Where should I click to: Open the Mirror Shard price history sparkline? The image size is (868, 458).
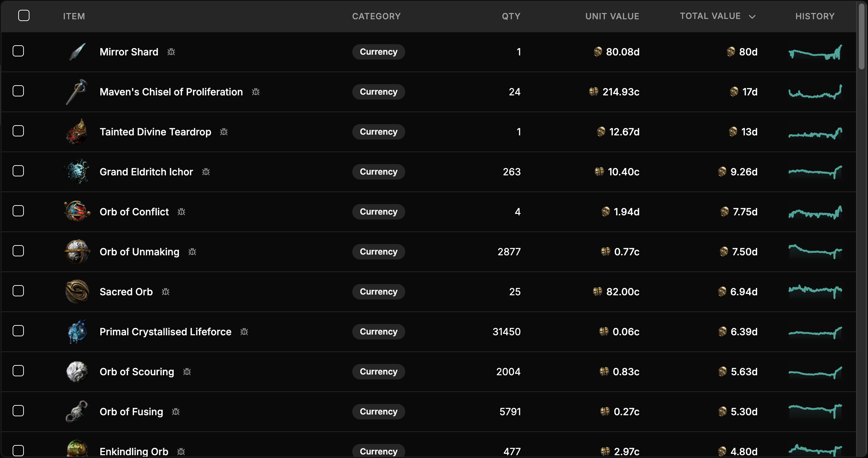(815, 53)
